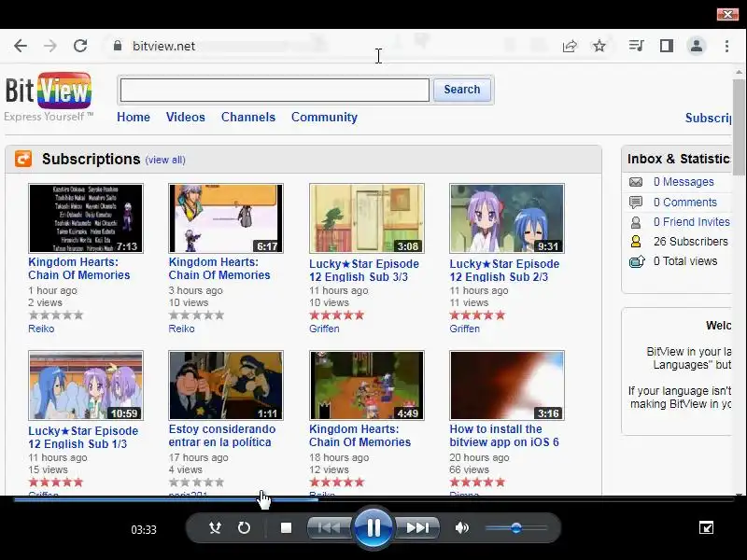Click the browser forward arrow
The width and height of the screenshot is (747, 560).
(x=50, y=46)
